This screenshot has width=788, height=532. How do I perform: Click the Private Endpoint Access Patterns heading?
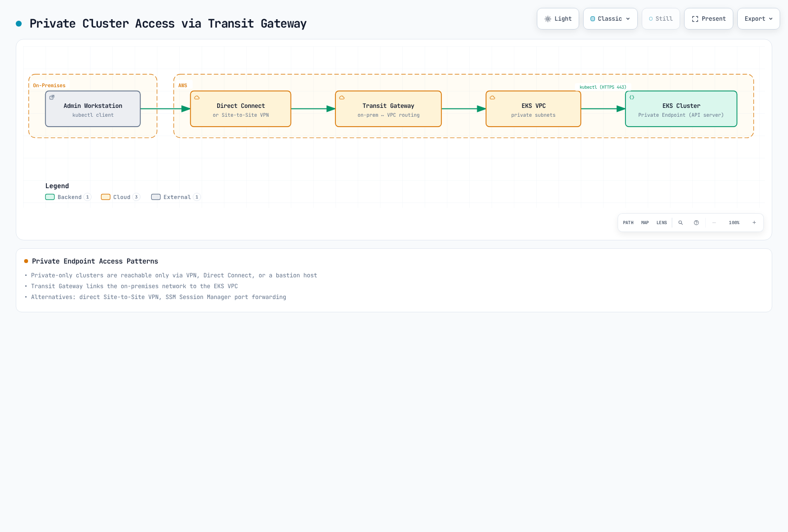tap(95, 262)
